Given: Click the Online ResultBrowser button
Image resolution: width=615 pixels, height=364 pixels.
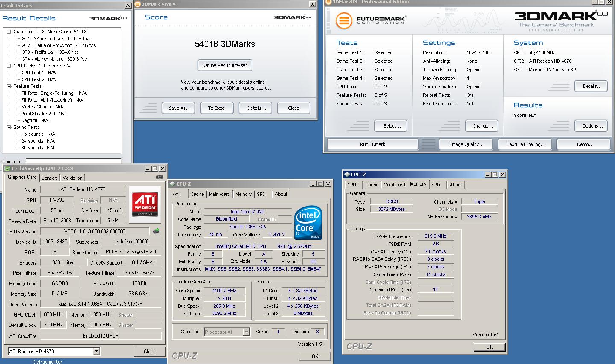Looking at the screenshot, I should coord(225,65).
